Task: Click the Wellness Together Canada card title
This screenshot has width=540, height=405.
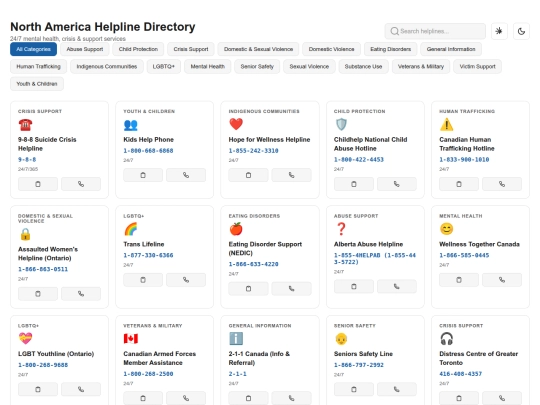Action: click(479, 244)
